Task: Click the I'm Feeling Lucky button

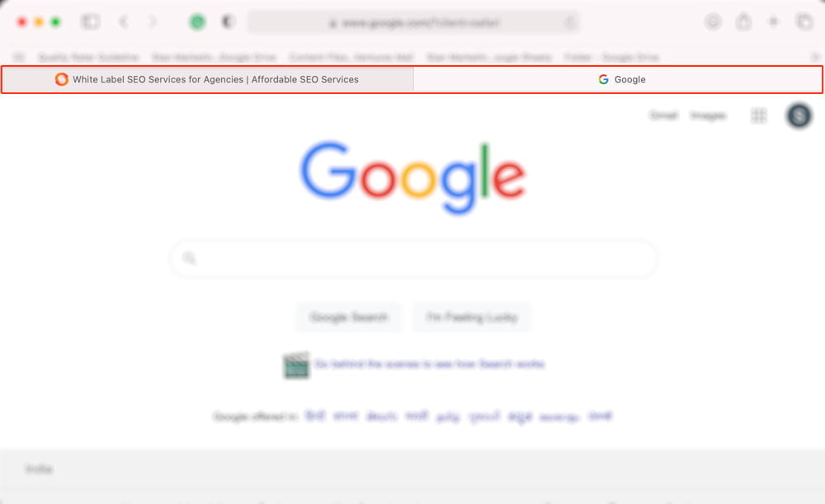Action: pyautogui.click(x=472, y=318)
